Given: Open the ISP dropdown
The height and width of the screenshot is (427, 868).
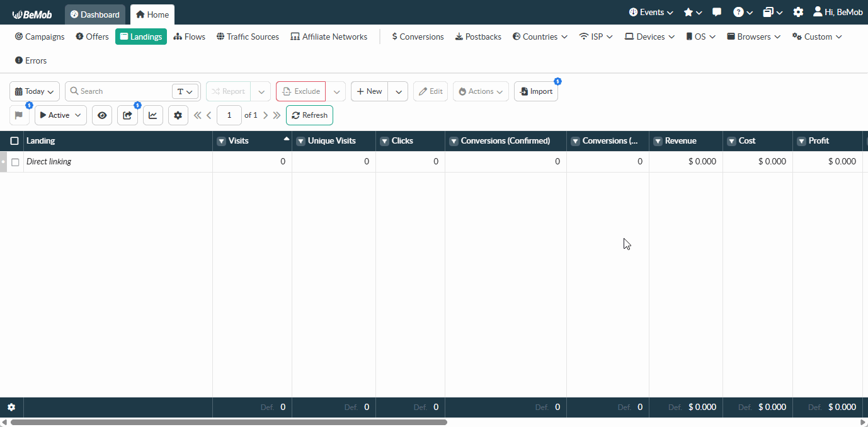Looking at the screenshot, I should (x=597, y=37).
